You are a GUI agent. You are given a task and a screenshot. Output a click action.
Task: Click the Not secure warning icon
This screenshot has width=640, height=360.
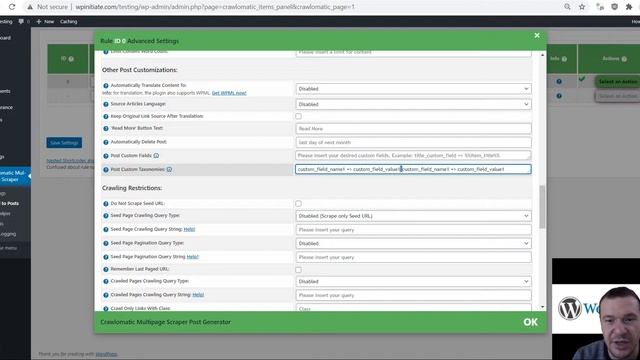(x=30, y=7)
